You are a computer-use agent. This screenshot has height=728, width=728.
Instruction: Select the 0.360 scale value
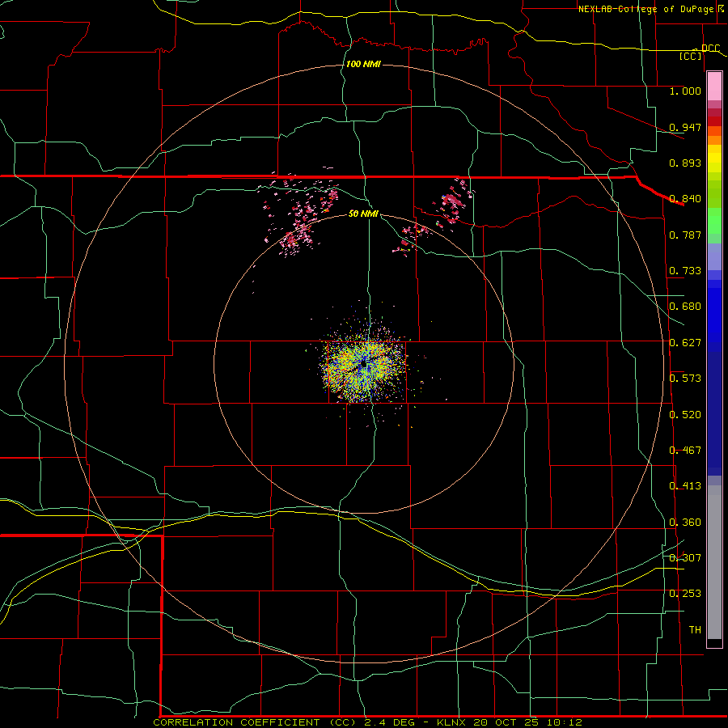[x=685, y=523]
